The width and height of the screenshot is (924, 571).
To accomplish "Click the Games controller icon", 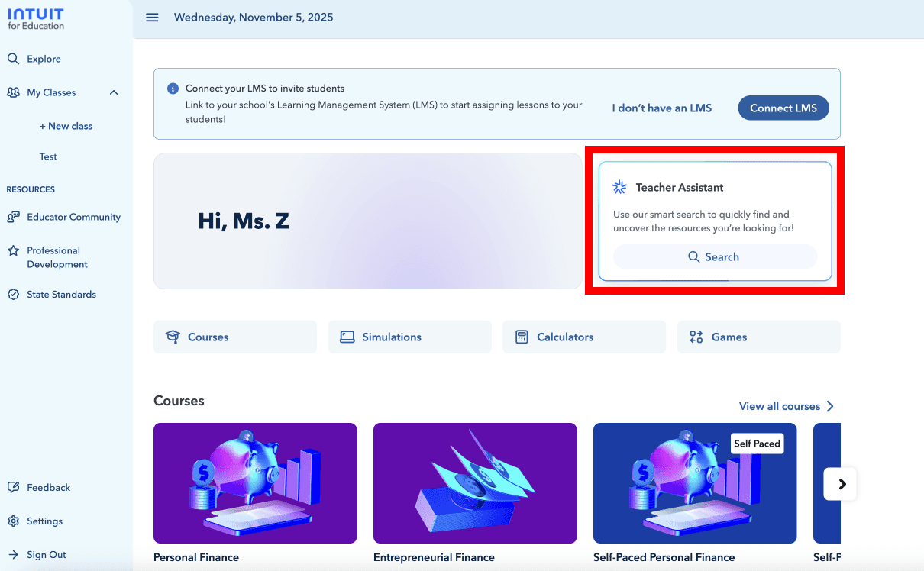I will 696,336.
